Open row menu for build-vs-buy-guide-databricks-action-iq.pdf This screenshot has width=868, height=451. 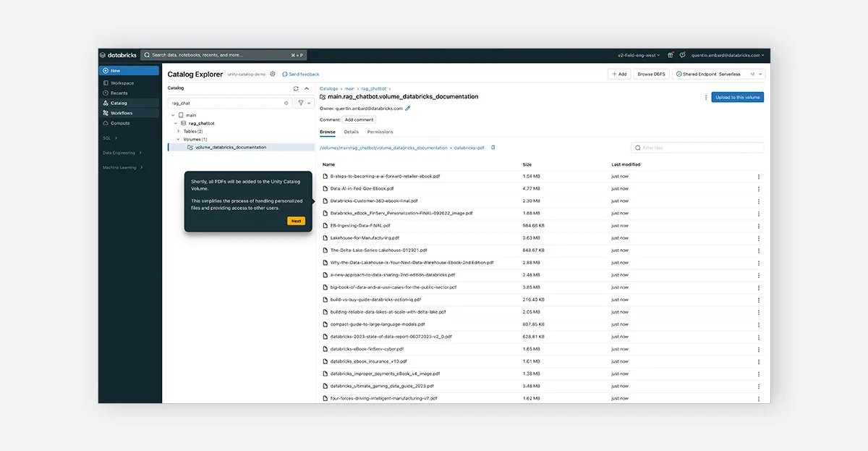[x=759, y=300]
